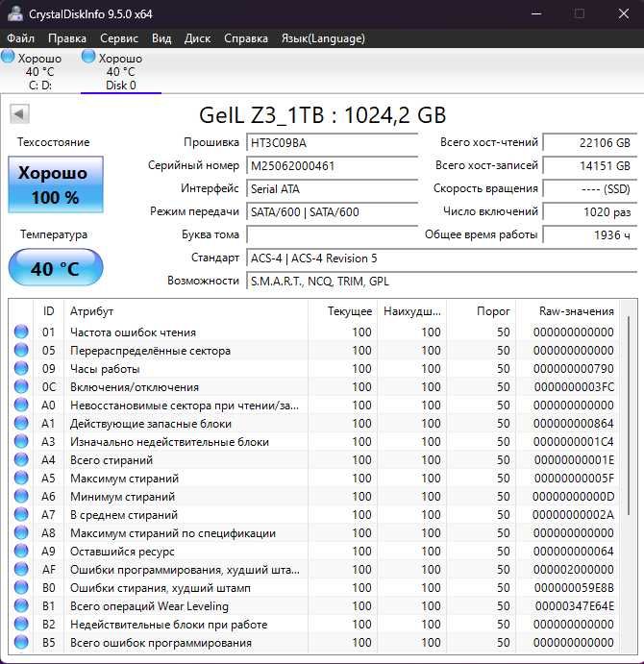Click status orb for attribute 01
This screenshot has width=644, height=664.
[21, 332]
